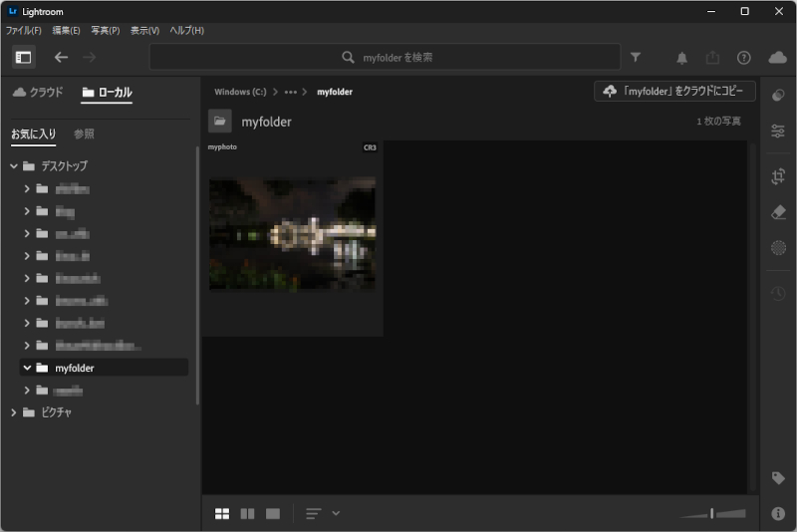797x532 pixels.
Task: Open cloud sync status icon
Action: tap(777, 58)
